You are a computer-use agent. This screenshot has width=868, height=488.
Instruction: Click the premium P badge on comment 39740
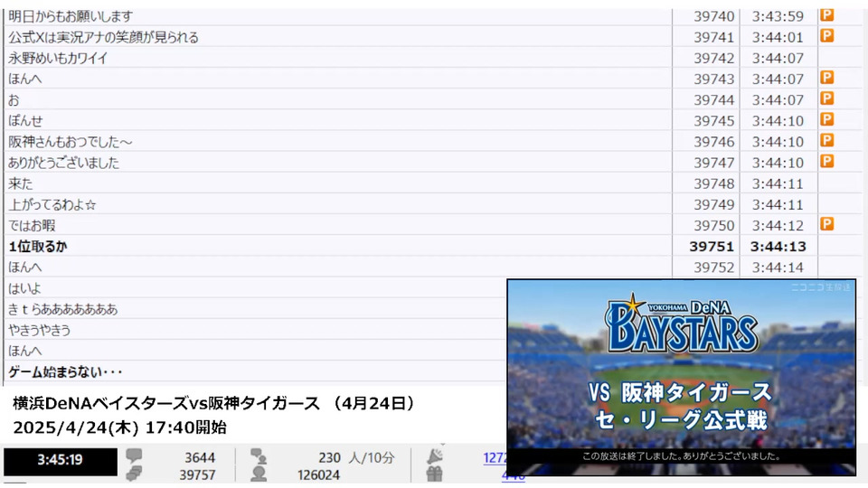[826, 15]
